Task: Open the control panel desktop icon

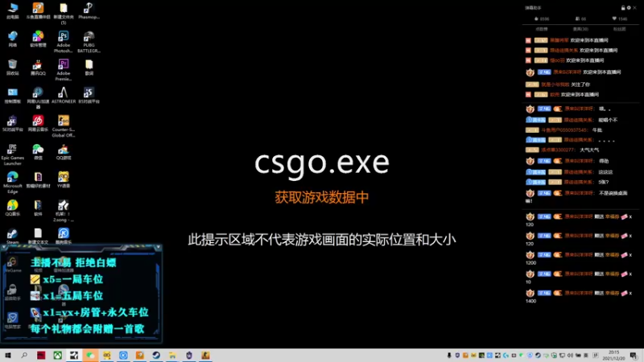Action: (13, 95)
